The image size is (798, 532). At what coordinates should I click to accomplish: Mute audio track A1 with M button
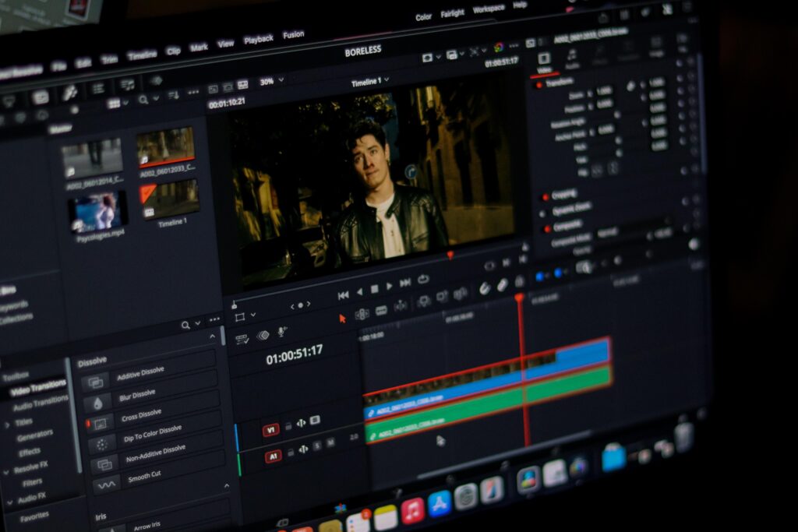(330, 443)
